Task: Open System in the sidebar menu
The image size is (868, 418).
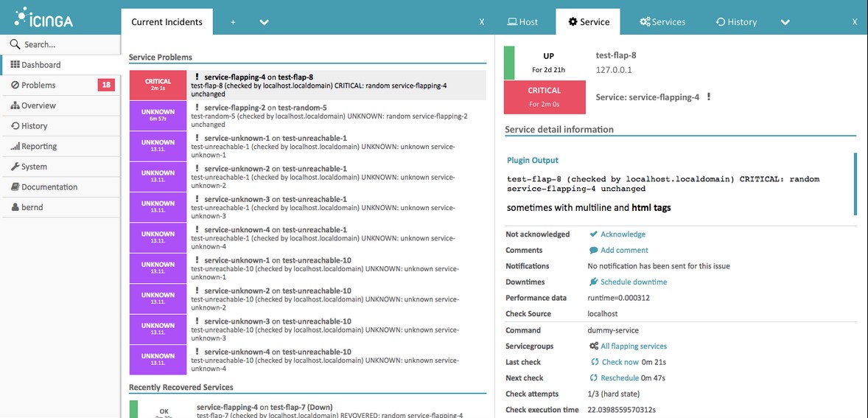Action: [61, 167]
